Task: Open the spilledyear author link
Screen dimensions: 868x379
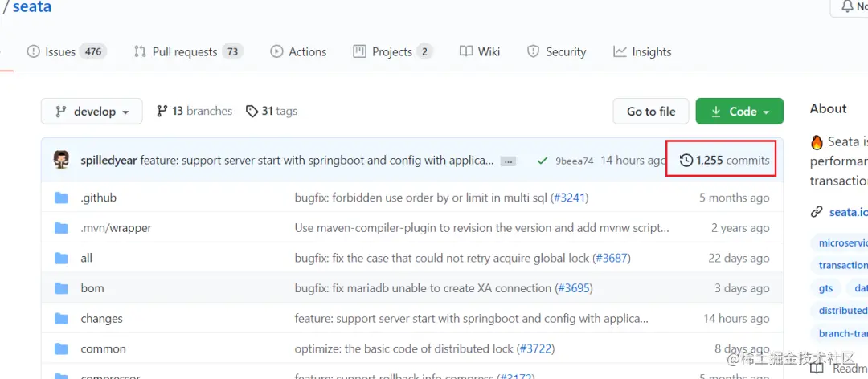Action: (x=108, y=161)
